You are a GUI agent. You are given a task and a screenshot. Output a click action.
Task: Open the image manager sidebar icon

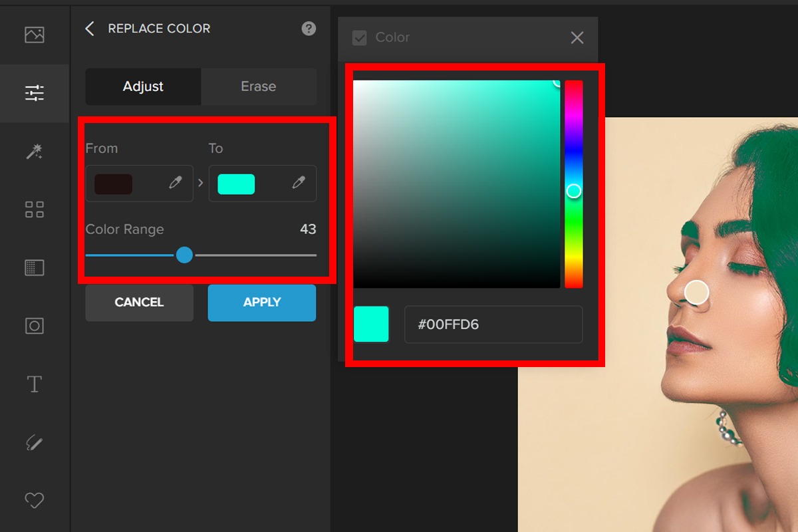tap(35, 35)
